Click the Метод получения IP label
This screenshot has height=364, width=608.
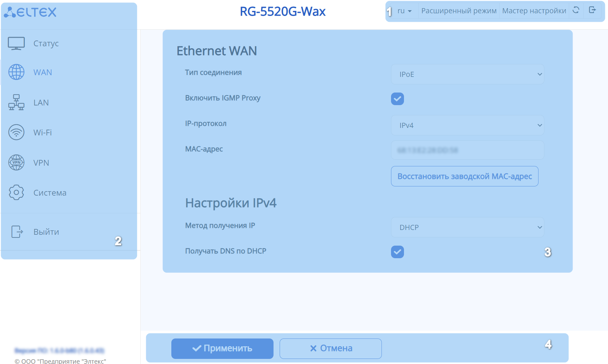[x=220, y=226]
